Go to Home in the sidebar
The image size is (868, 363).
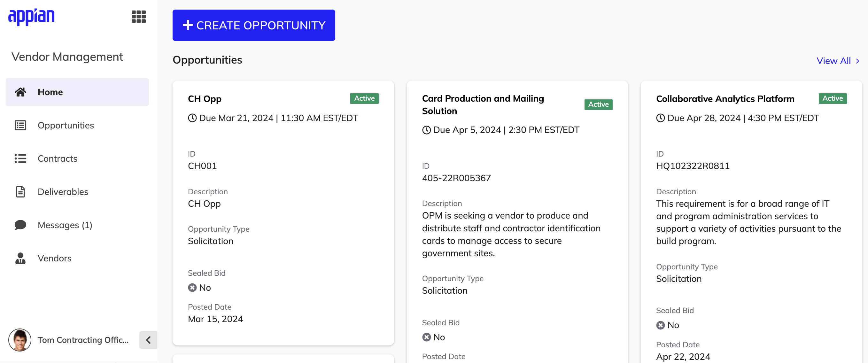[77, 92]
